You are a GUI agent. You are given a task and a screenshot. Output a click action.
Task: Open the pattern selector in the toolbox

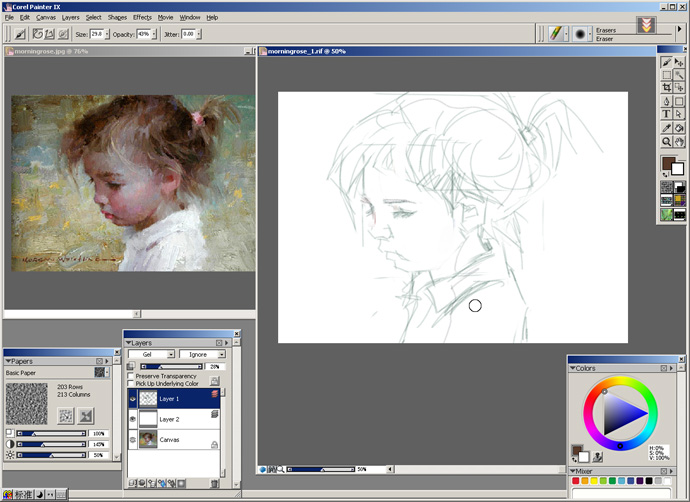(x=666, y=201)
